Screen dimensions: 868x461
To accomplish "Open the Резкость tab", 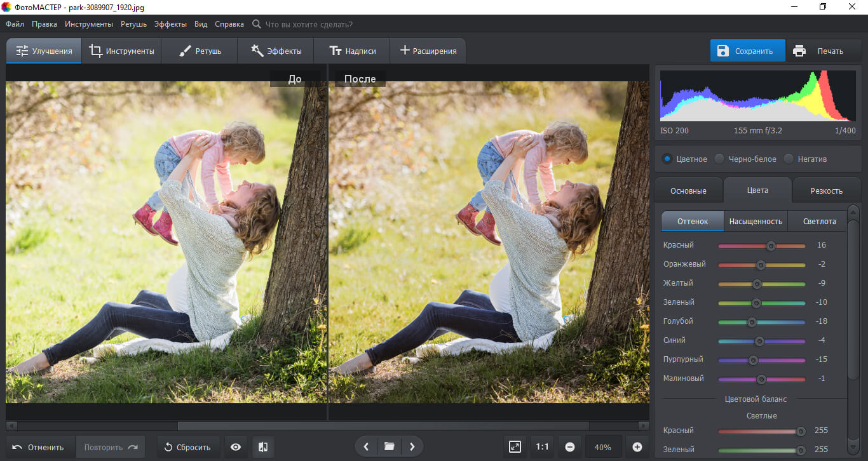I will point(826,190).
